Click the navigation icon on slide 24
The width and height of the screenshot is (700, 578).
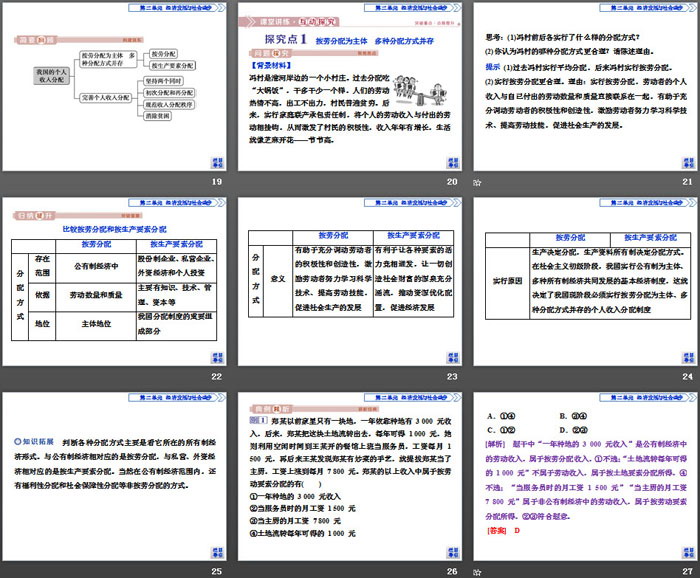(x=688, y=358)
